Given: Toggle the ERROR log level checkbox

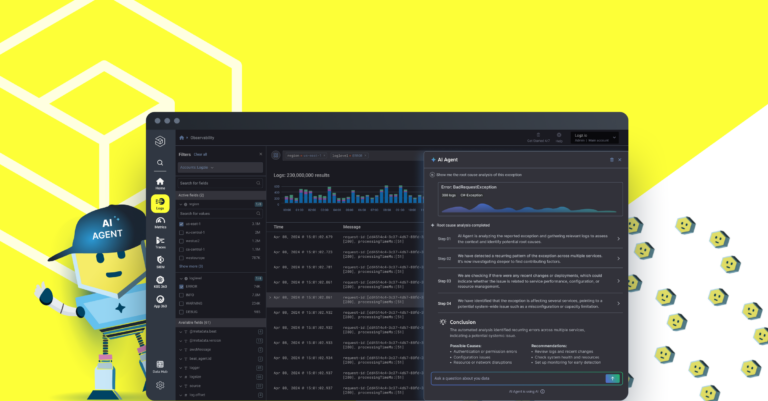Looking at the screenshot, I should pos(182,286).
